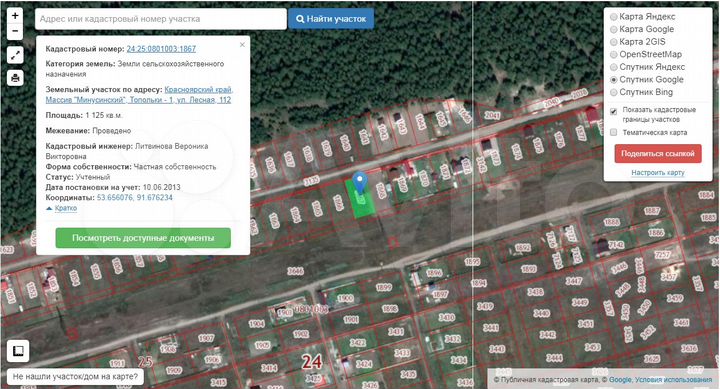Toggle cadastral boundaries checkbox

coord(613,112)
